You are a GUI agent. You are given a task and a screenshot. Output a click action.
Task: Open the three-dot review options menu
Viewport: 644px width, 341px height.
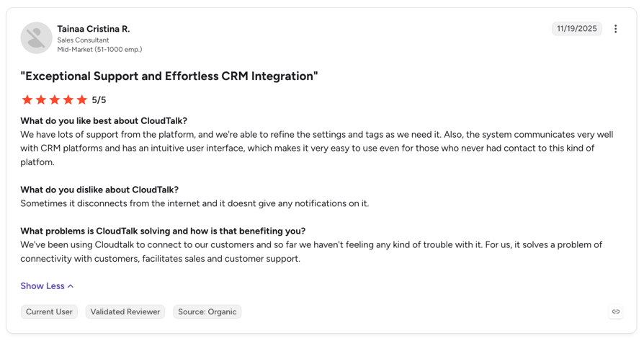click(615, 29)
